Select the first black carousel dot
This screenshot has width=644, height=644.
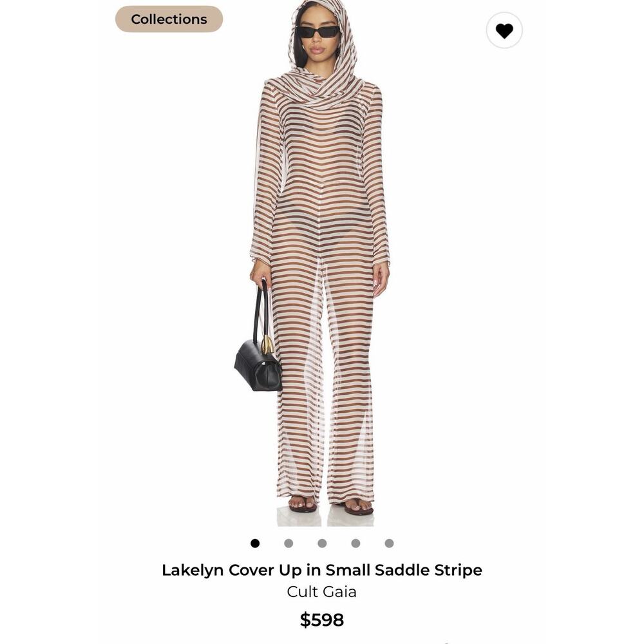tap(255, 544)
